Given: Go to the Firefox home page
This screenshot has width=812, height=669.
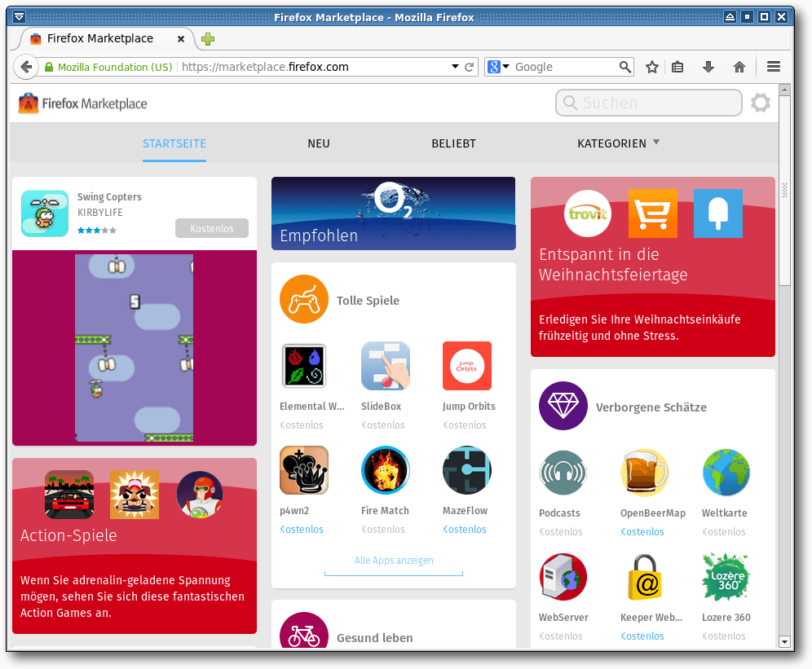Looking at the screenshot, I should point(739,67).
